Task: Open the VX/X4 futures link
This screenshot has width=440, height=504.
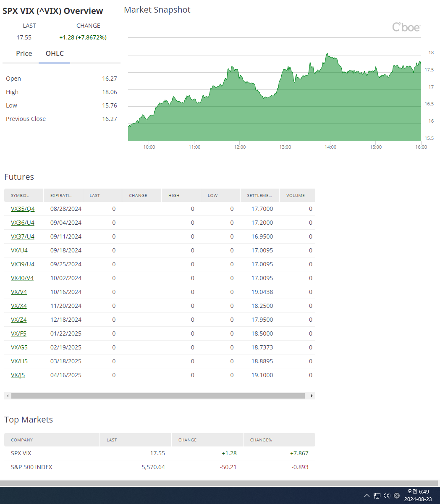Action: (19, 306)
